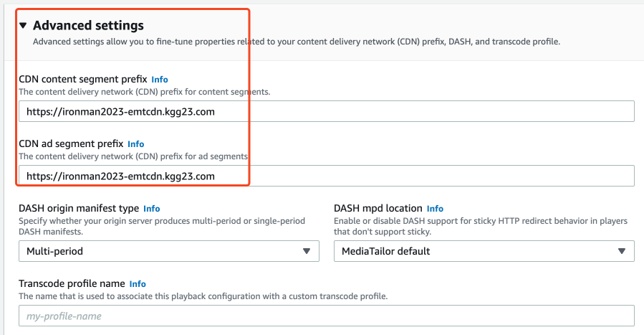Screen dimensions: 644x335
Task: Click the arrow icon on MediaTailor default dropdown
Action: 622,251
